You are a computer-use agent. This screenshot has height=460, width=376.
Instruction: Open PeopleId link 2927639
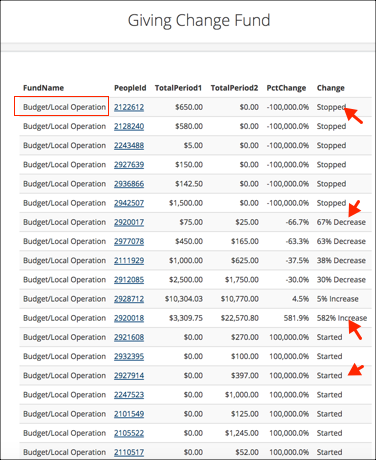pyautogui.click(x=129, y=165)
